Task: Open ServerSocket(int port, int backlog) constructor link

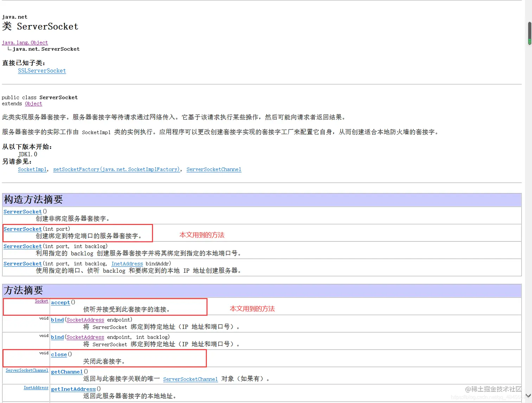Action: click(x=23, y=246)
